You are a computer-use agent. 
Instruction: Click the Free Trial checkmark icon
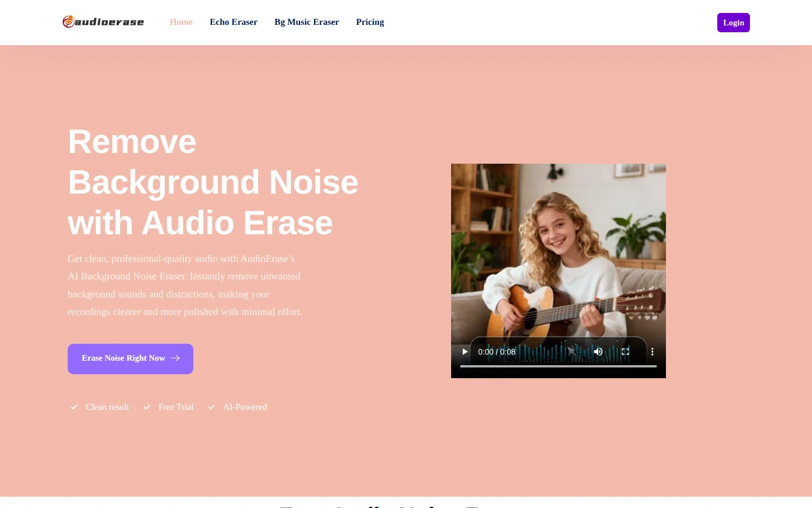pos(147,407)
